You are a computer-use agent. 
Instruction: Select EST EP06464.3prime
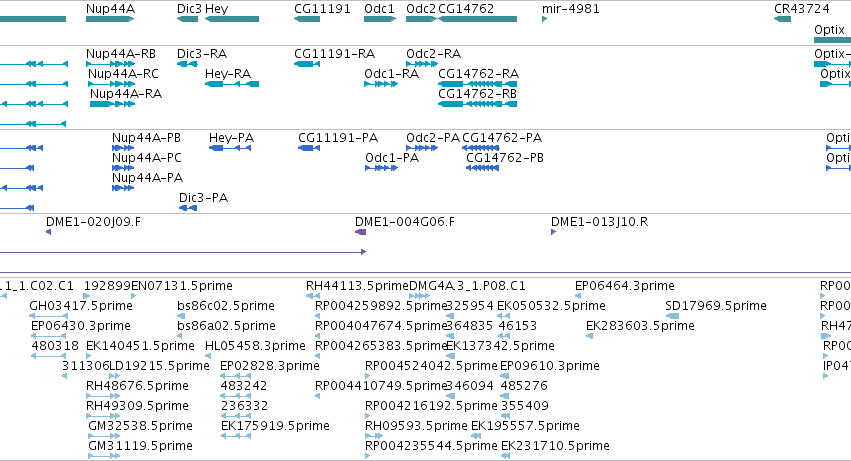coord(578,296)
